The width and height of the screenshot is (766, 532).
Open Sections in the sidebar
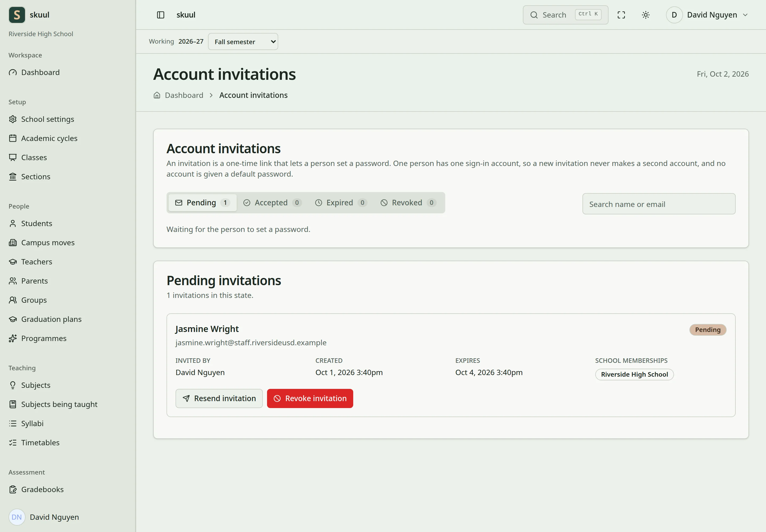click(x=68, y=177)
